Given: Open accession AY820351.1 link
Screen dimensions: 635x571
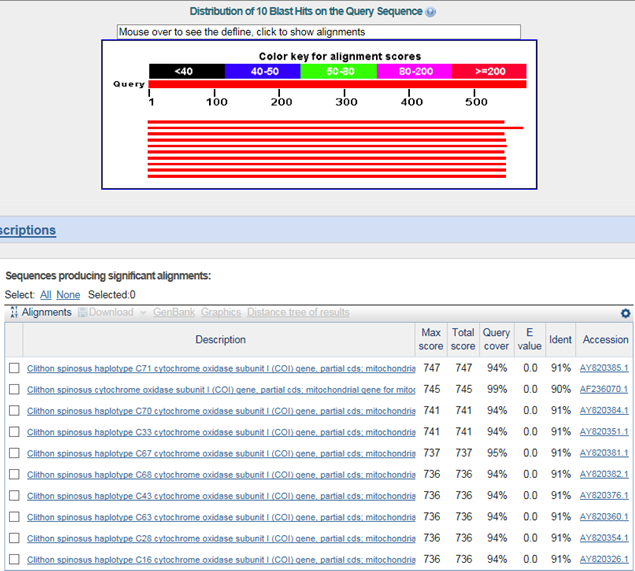Looking at the screenshot, I should point(604,432).
